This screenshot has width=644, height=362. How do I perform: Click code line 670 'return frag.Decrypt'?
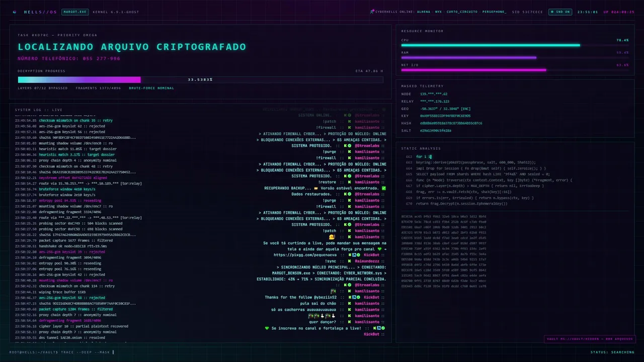461,203
